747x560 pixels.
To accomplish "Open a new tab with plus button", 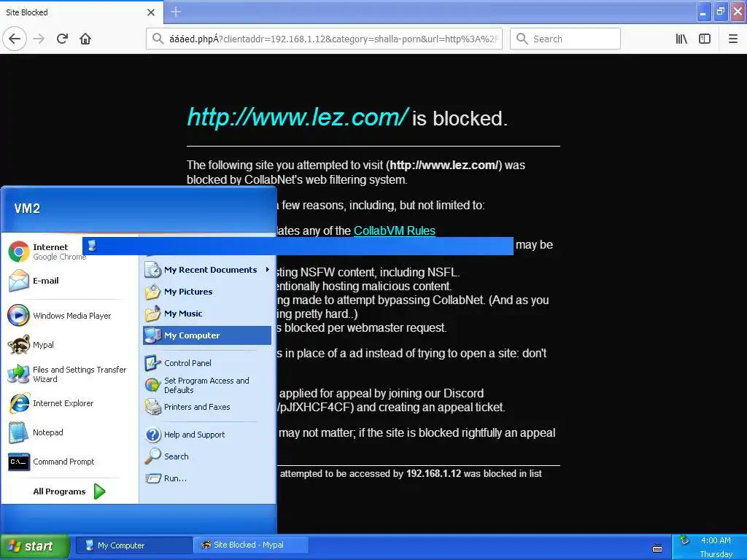I will click(x=176, y=12).
